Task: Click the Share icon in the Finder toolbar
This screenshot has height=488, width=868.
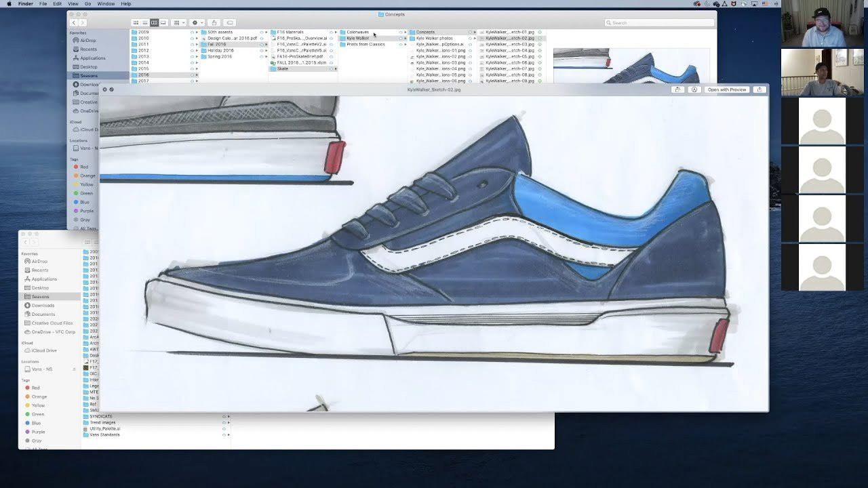Action: pyautogui.click(x=214, y=22)
